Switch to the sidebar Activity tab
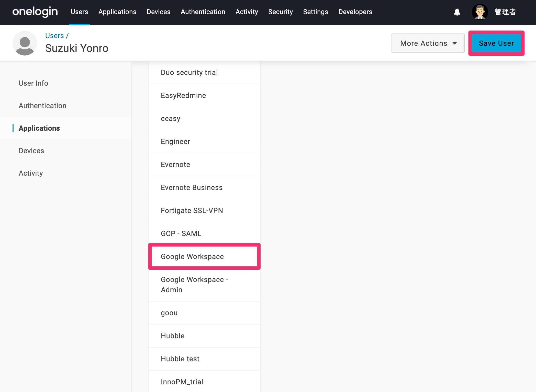 pyautogui.click(x=31, y=173)
